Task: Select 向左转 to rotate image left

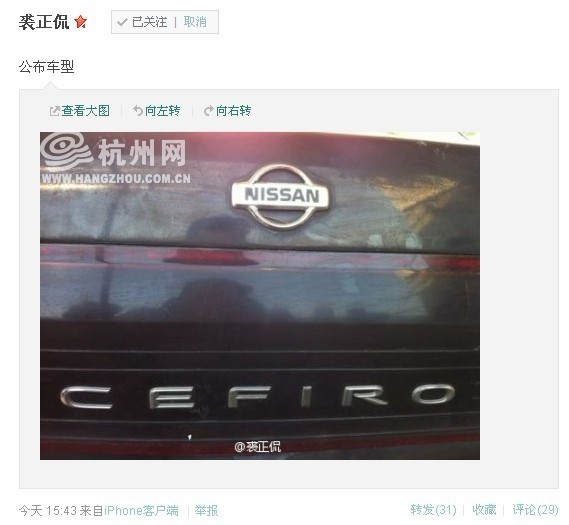Action: (x=163, y=111)
